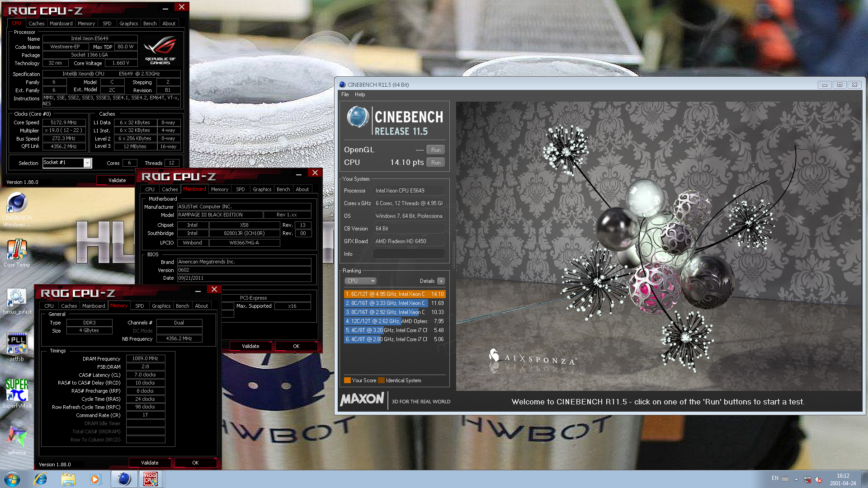The height and width of the screenshot is (488, 868).
Task: Open About tab in Memory CPU-Z window
Action: coord(202,306)
